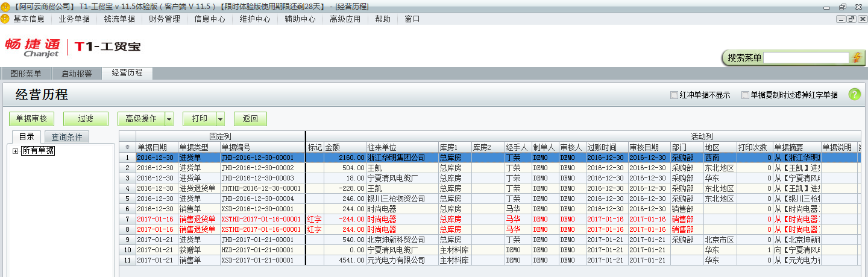
Task: Open the 业务单据 menu
Action: coord(74,19)
